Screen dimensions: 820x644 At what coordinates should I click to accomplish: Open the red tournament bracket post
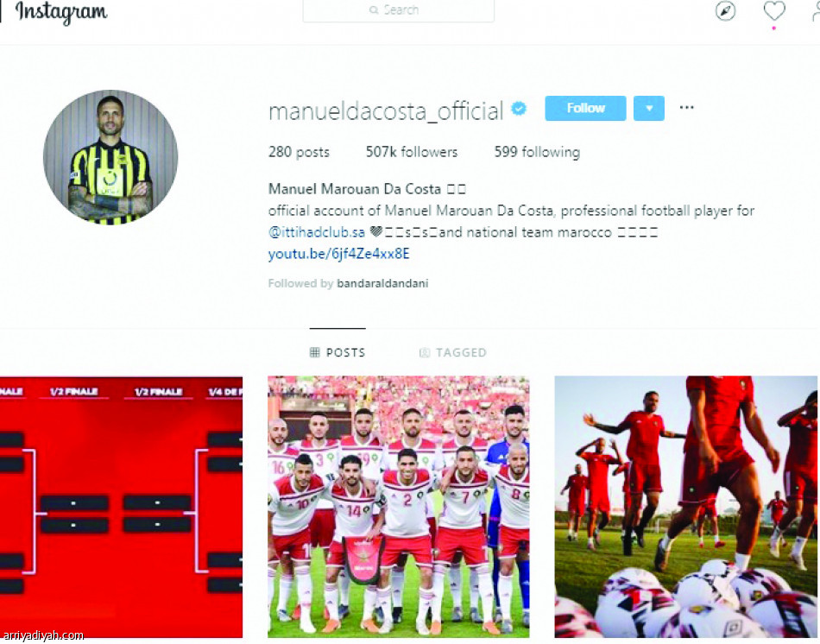coord(122,507)
